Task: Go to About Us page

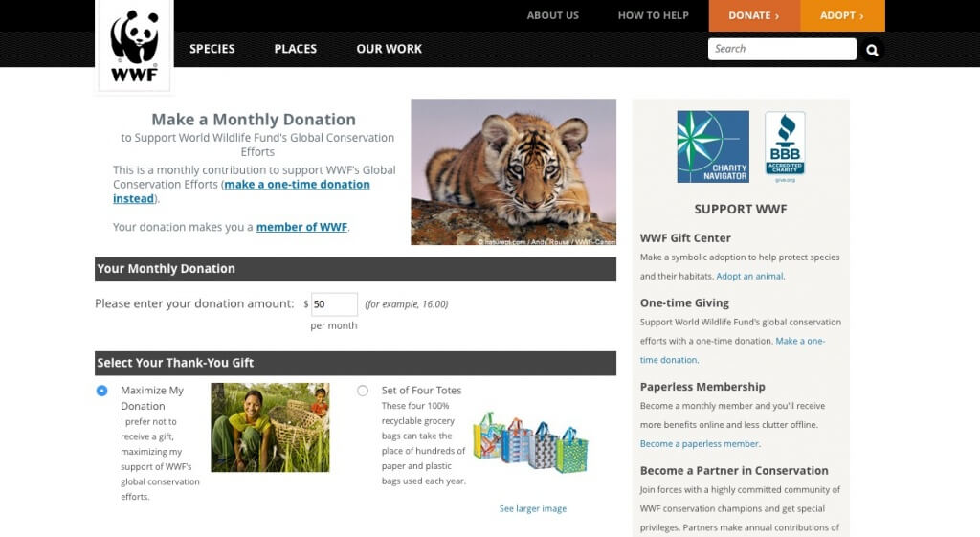Action: pyautogui.click(x=553, y=15)
